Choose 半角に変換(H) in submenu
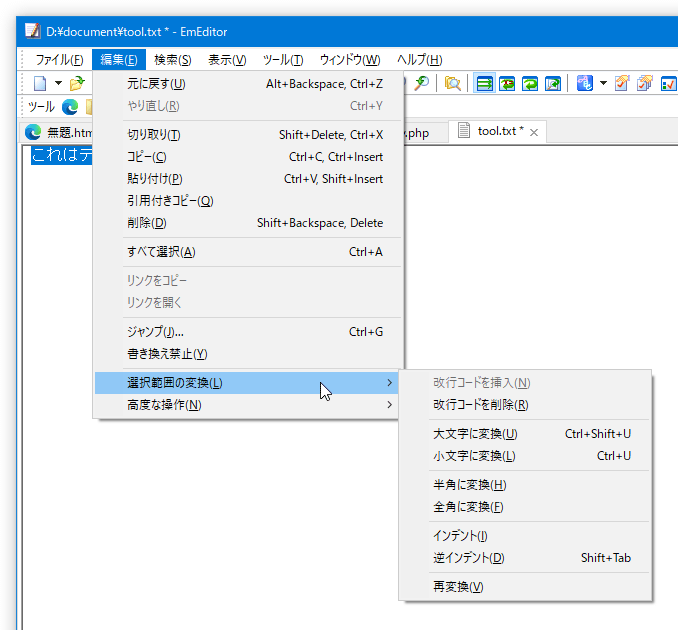This screenshot has width=678, height=630. 525,485
